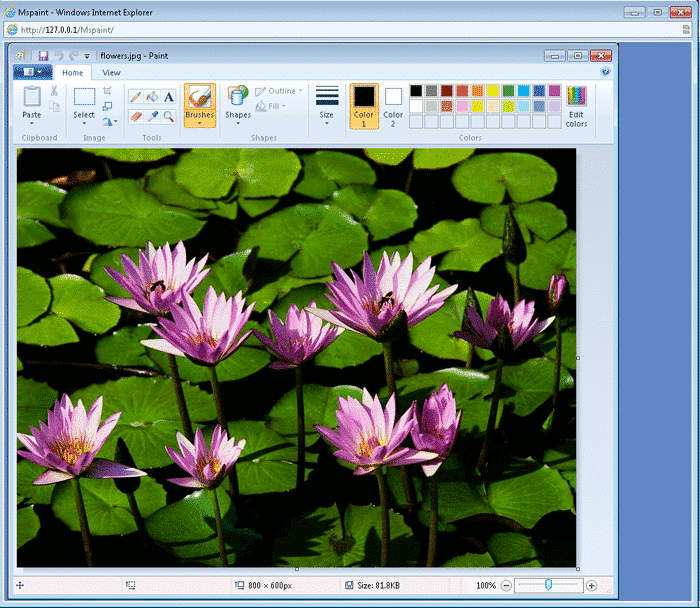Click the Save icon in title bar
The height and width of the screenshot is (608, 700).
pyautogui.click(x=43, y=56)
